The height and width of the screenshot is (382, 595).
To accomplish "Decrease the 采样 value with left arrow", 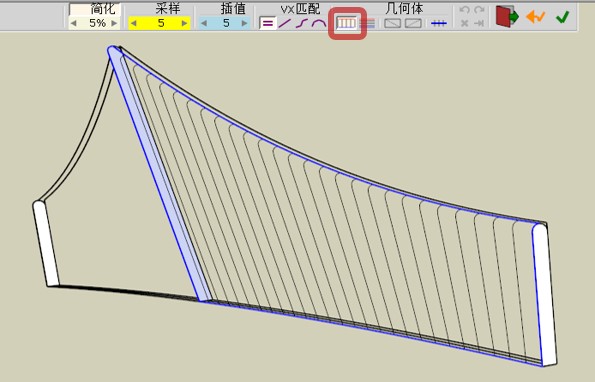I will pyautogui.click(x=134, y=24).
